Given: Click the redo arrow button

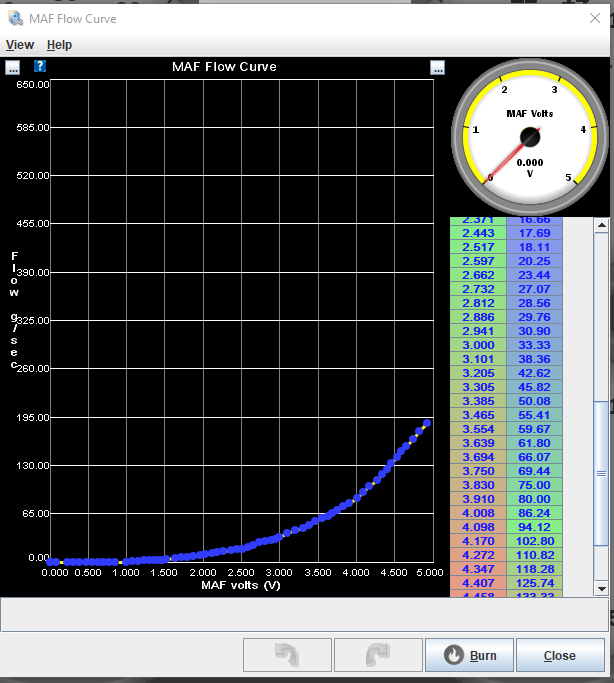Looking at the screenshot, I should (x=378, y=655).
